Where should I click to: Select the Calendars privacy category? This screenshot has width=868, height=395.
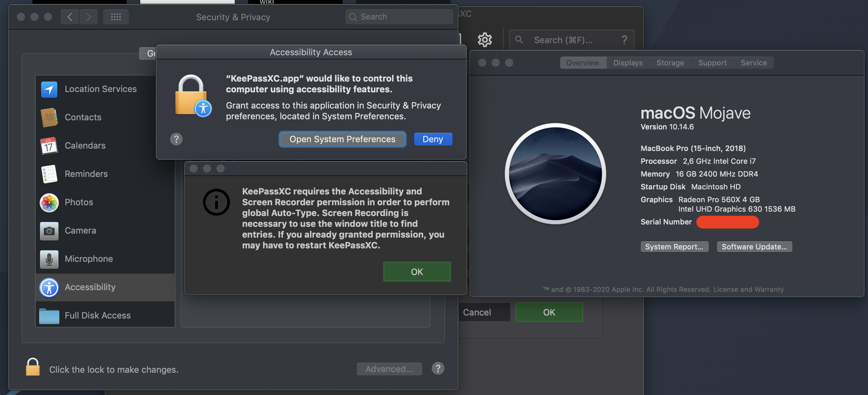pos(85,145)
